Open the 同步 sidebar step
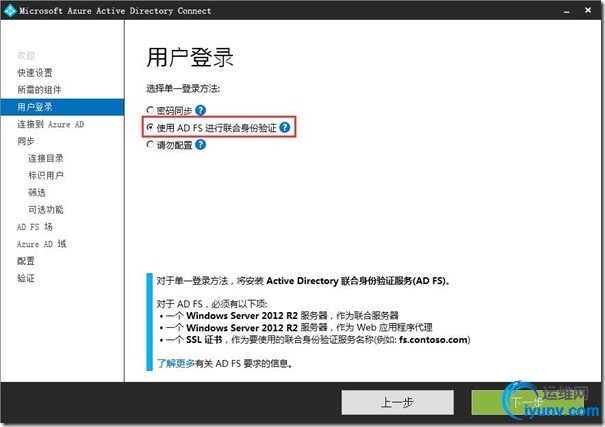Image resolution: width=605 pixels, height=427 pixels. click(26, 141)
